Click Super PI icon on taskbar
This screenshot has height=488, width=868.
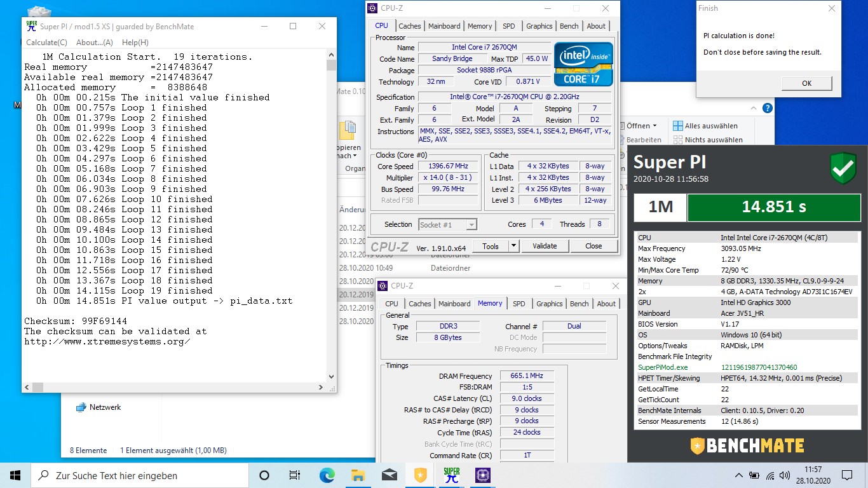click(x=452, y=475)
